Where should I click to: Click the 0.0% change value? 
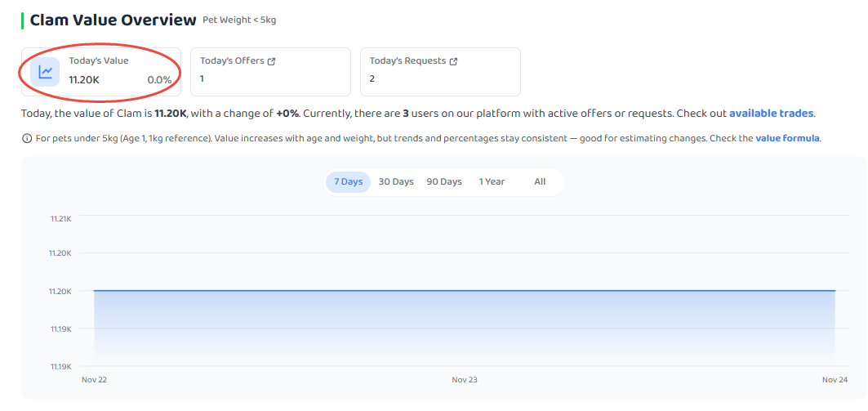pos(159,80)
